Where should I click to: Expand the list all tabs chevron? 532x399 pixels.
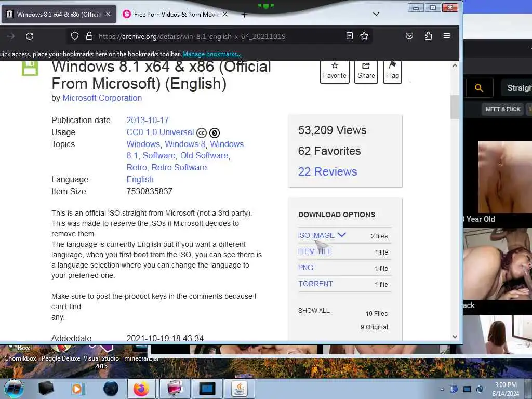[x=376, y=14]
